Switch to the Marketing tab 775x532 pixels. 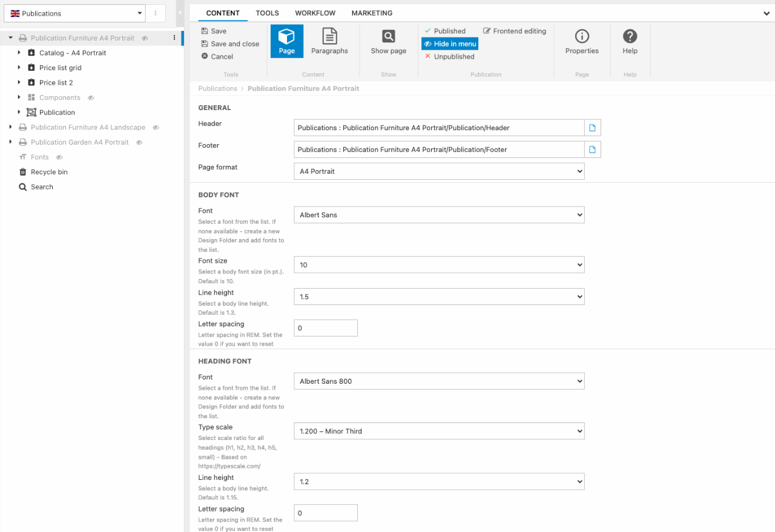pos(372,13)
